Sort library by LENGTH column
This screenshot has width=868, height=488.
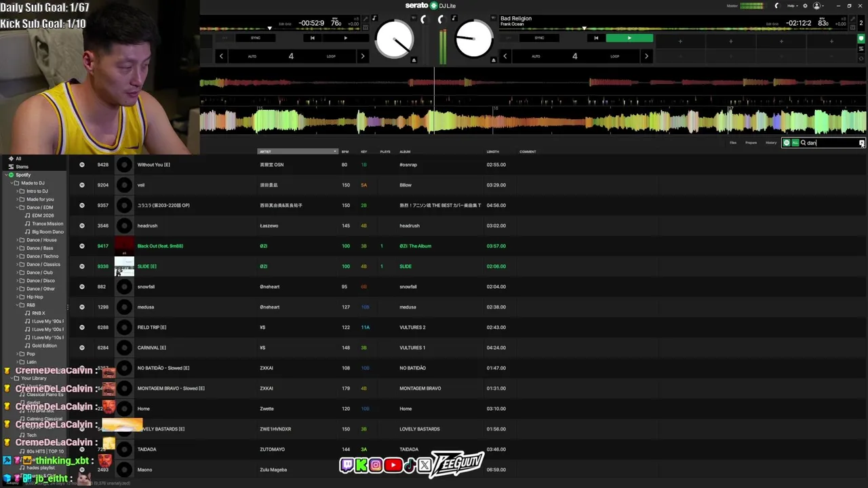pos(492,151)
